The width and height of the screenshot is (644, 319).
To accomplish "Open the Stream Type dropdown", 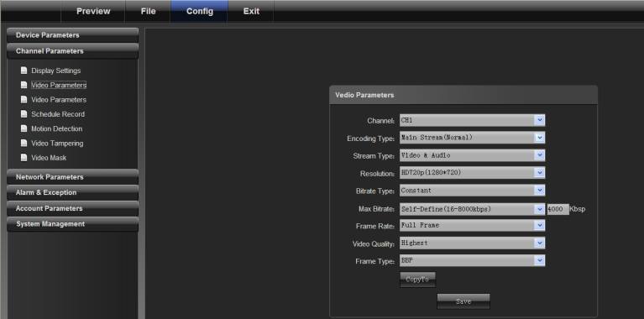I will click(473, 155).
